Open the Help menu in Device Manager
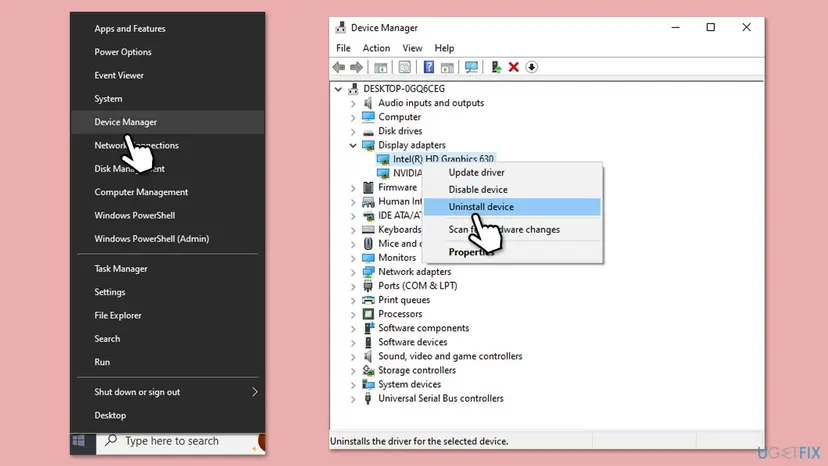Image resolution: width=828 pixels, height=466 pixels. [x=444, y=48]
